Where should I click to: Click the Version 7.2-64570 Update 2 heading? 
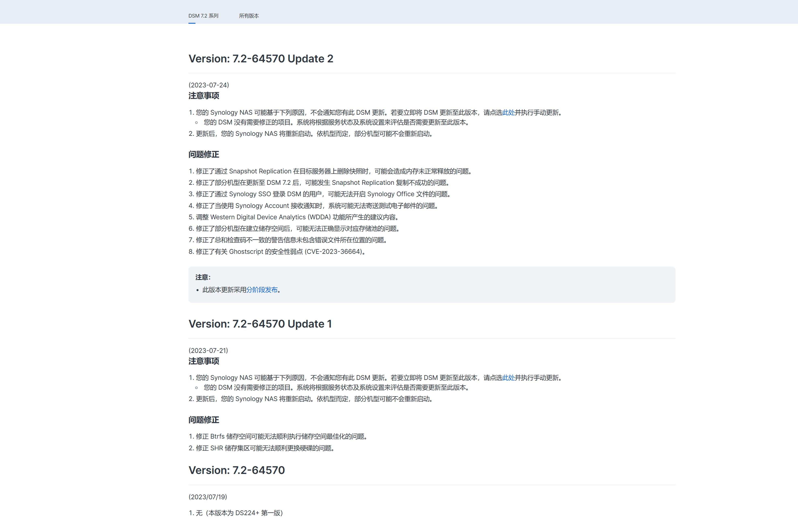[x=261, y=59]
